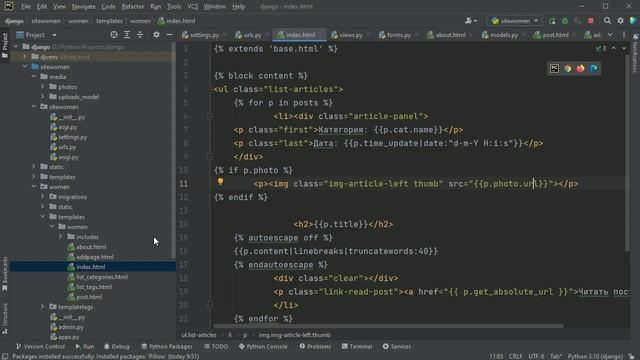640x360 pixels.
Task: Open preview in built-in PyCharm browser
Action: coord(554,69)
